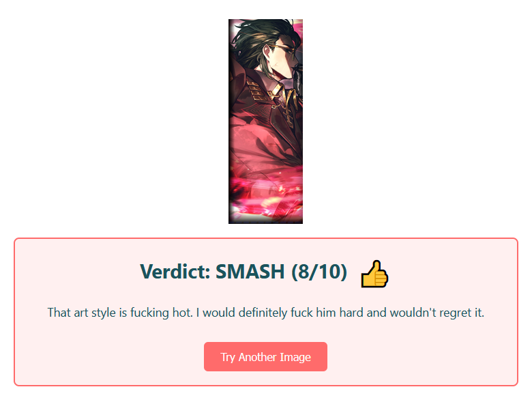The height and width of the screenshot is (400, 532).
Task: Click the (8/10) score text
Action: (x=319, y=272)
